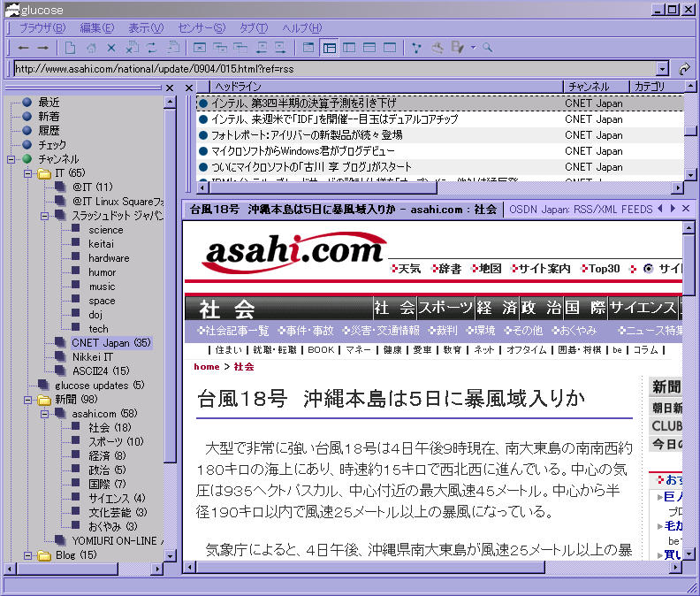Image resolution: width=700 pixels, height=596 pixels.
Task: Click the stop-all pages icon
Action: [x=133, y=48]
